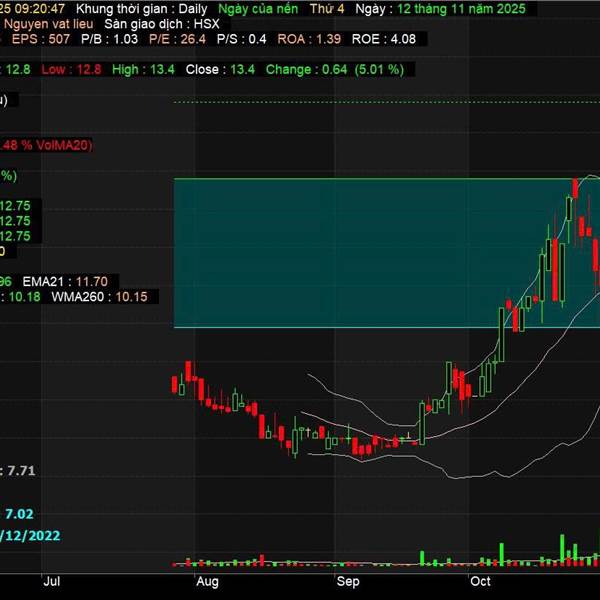Click the 'High : 13.4' price

click(x=143, y=70)
